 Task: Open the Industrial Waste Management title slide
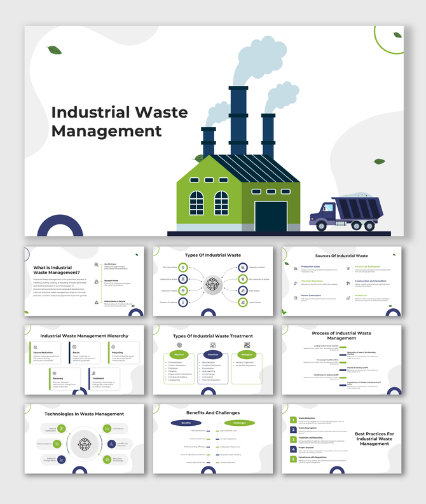[x=214, y=131]
